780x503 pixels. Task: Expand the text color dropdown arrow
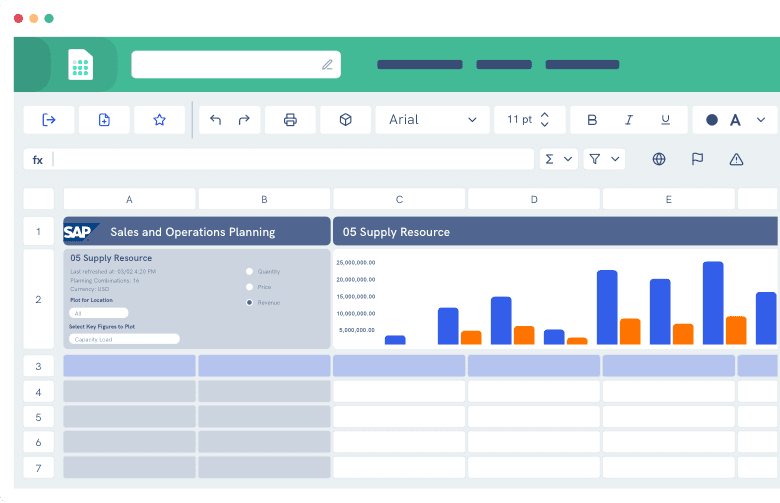(x=761, y=120)
